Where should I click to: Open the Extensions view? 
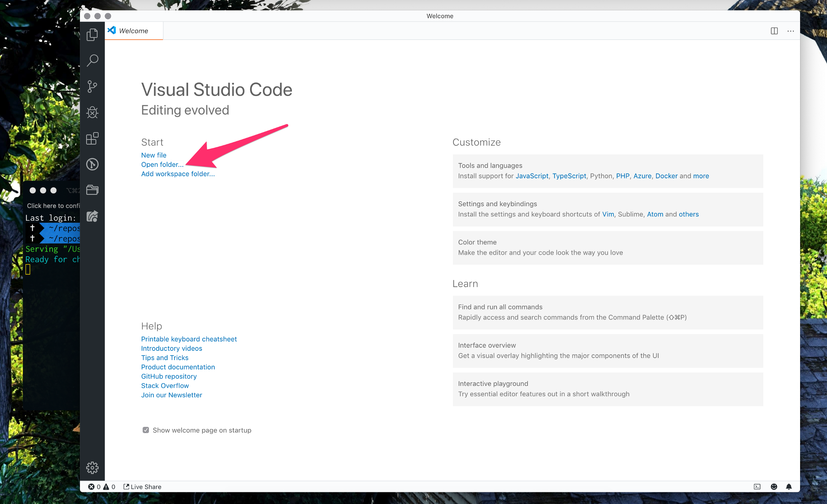92,138
